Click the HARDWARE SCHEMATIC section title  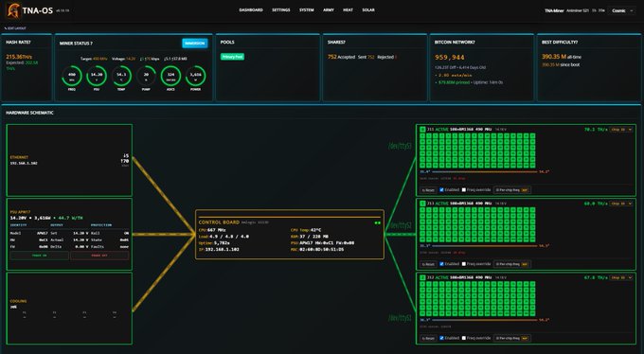(x=29, y=113)
